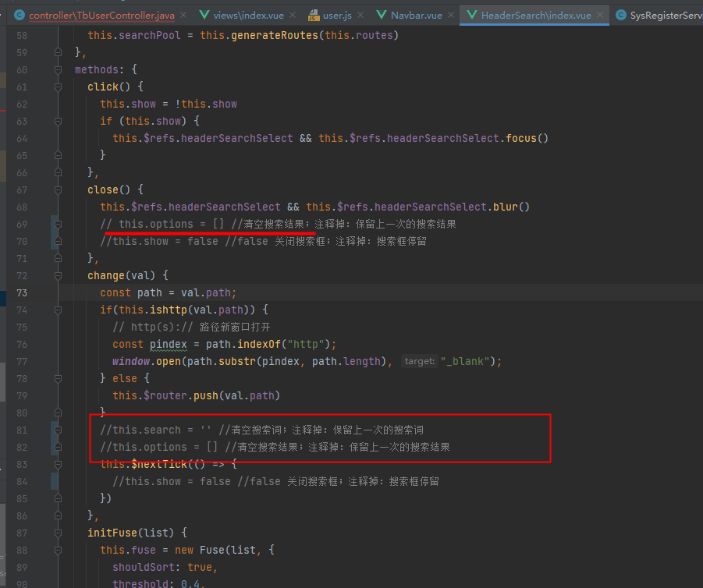703x588 pixels.
Task: Open the Navbar.vue tab
Action: (416, 16)
